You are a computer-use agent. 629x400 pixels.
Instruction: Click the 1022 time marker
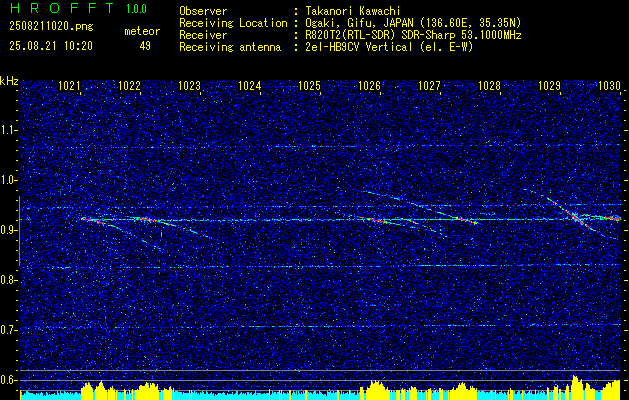pos(129,85)
